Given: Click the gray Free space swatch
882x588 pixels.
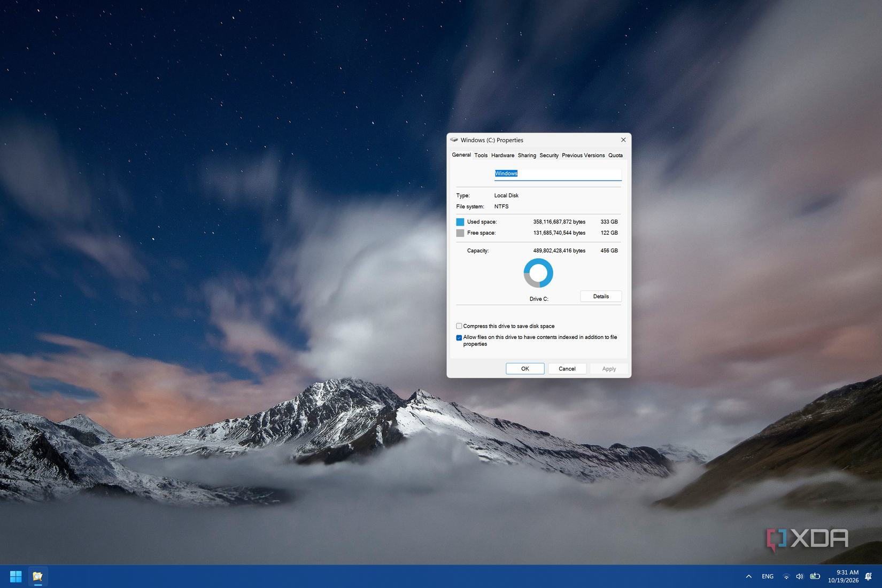Looking at the screenshot, I should point(460,233).
